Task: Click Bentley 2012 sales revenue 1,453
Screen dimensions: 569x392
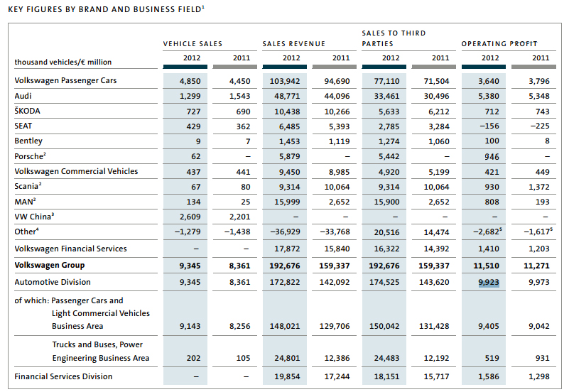Action: [x=289, y=141]
